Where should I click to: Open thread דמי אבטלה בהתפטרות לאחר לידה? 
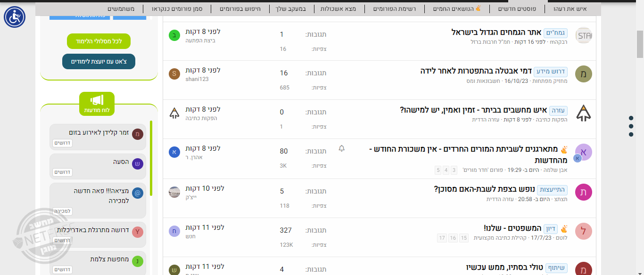click(475, 71)
